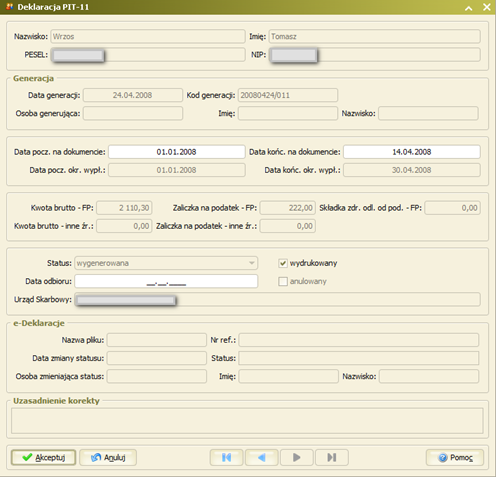The image size is (496, 477).
Task: Click the Osoba generująca field
Action: coord(133,113)
